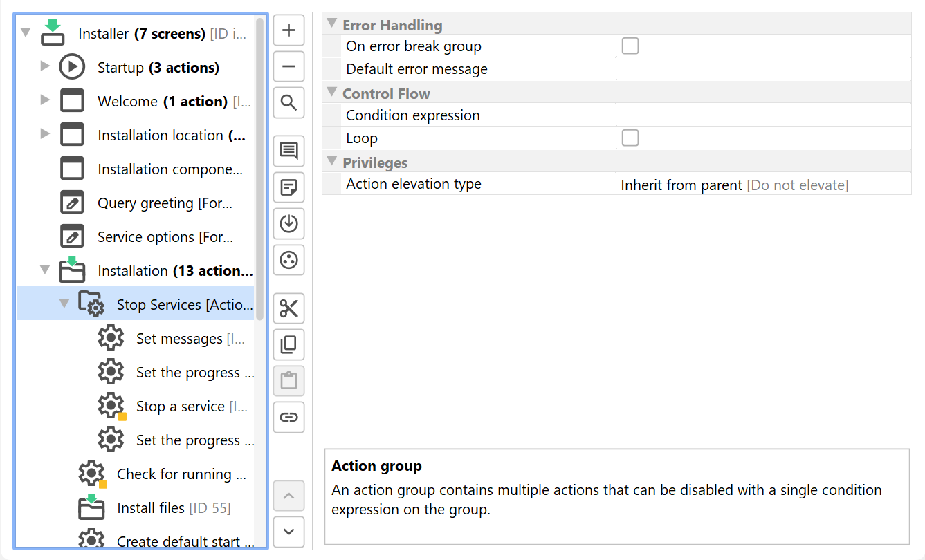This screenshot has height=560, width=925.
Task: Click the chain Link icon
Action: [x=289, y=417]
